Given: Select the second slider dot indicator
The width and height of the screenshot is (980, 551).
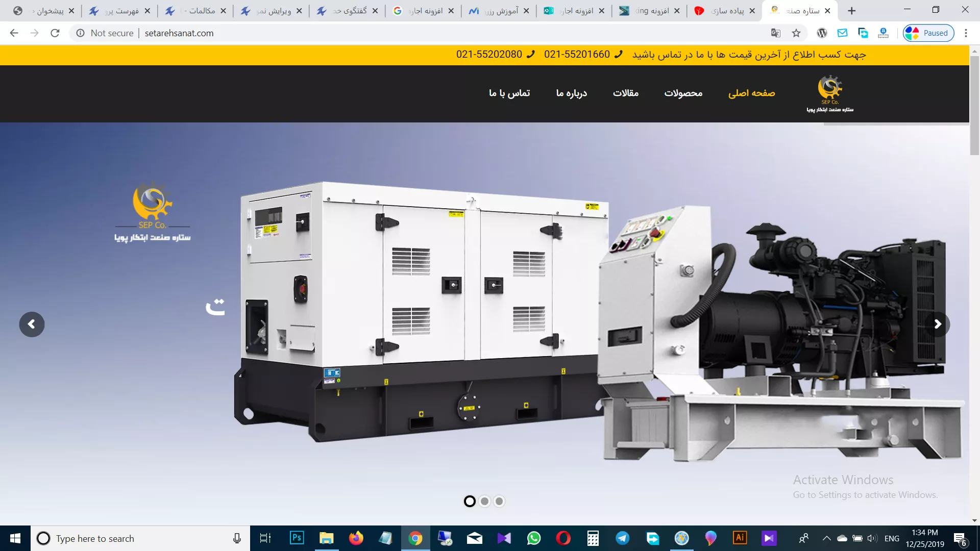Looking at the screenshot, I should tap(485, 502).
